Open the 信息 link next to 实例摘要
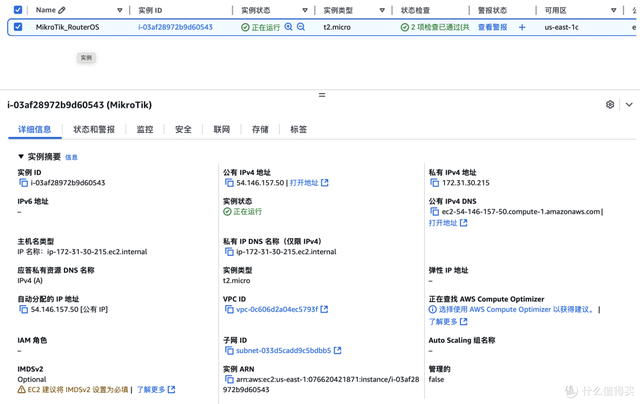640x404 pixels. pos(71,157)
